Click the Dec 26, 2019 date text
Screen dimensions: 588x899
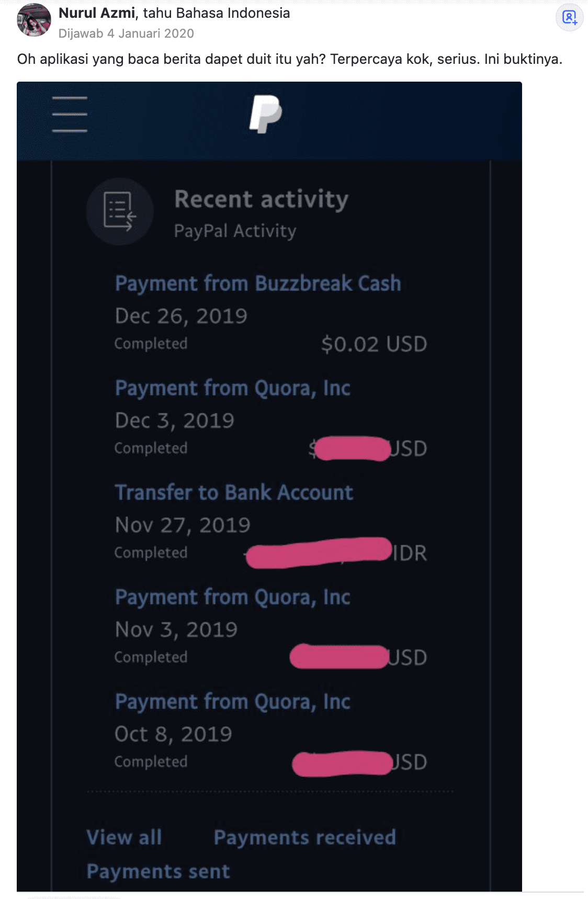coord(181,316)
